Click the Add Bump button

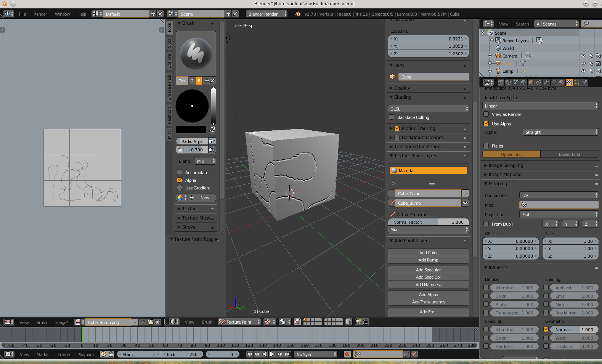(429, 260)
